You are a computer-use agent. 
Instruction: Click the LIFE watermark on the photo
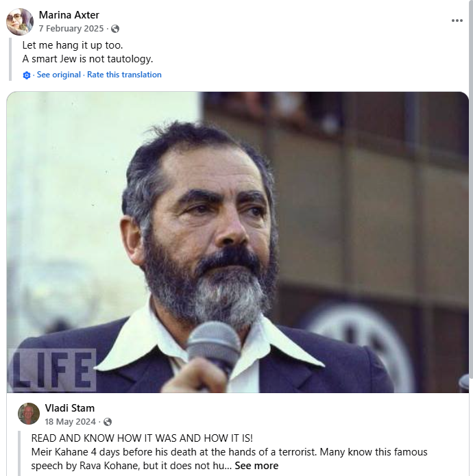coord(52,370)
